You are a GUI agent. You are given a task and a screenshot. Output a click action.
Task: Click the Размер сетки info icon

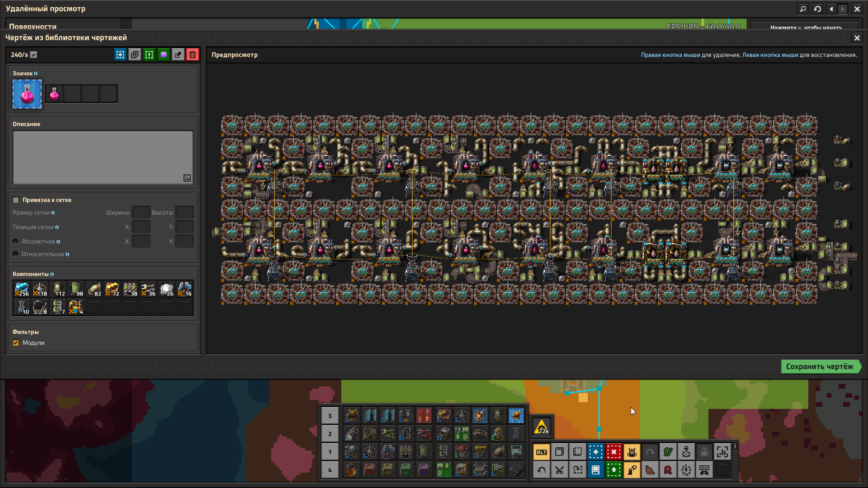[53, 213]
